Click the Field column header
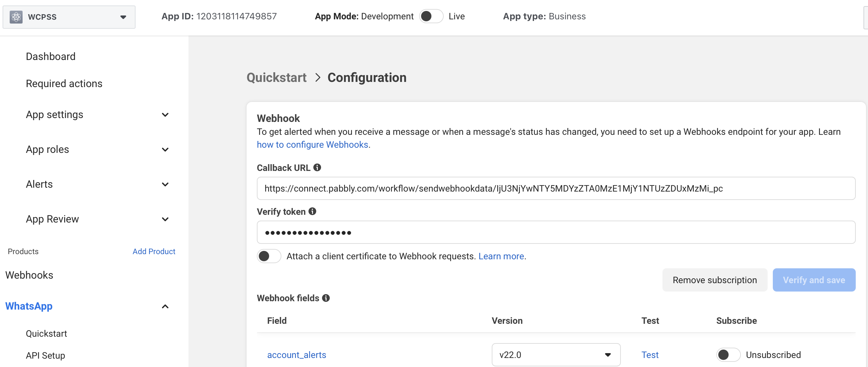Screen dimensions: 868x367 [277, 320]
